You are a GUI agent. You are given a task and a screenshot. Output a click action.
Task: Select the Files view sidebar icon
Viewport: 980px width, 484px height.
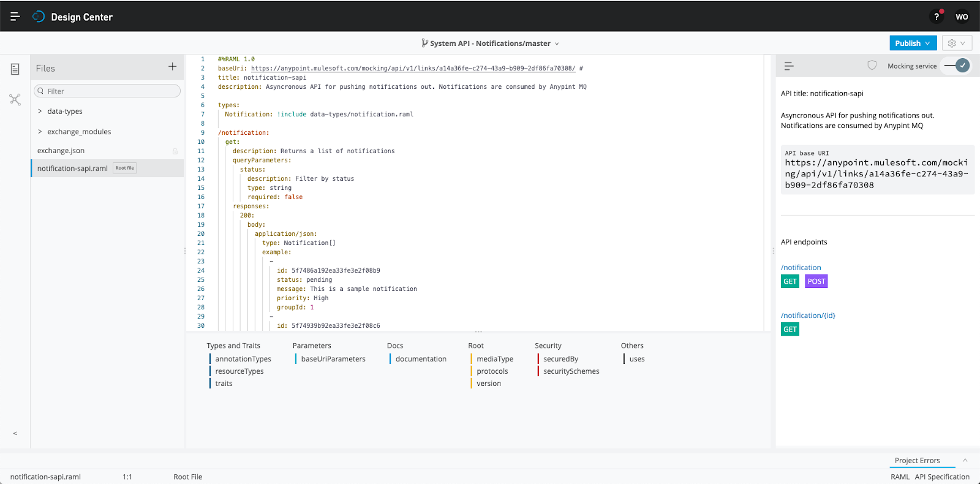15,69
